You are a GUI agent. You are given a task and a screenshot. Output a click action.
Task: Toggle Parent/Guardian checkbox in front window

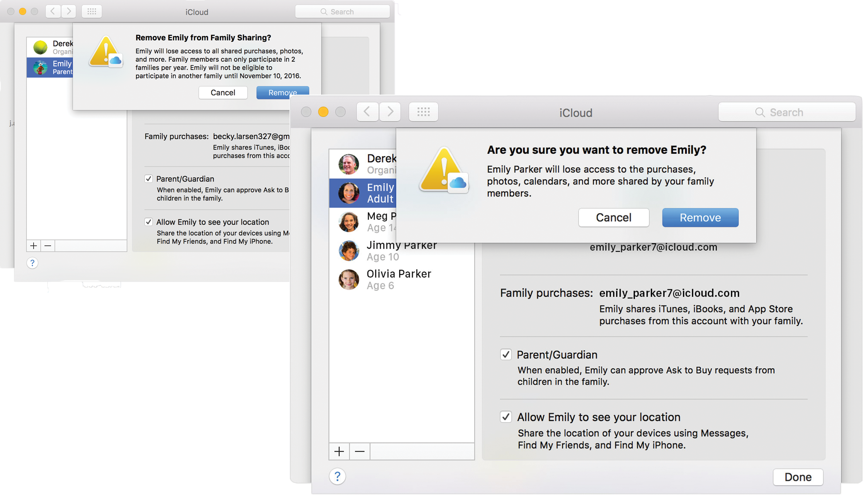[x=505, y=354]
